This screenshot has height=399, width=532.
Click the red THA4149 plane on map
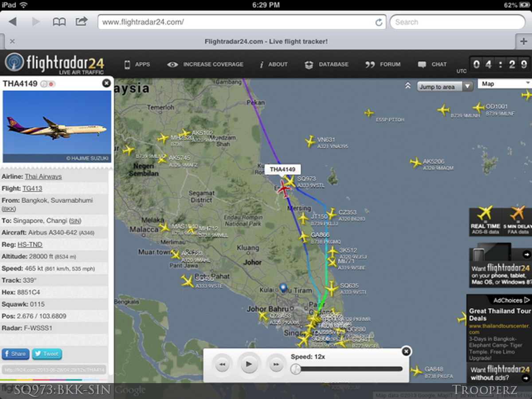[x=283, y=189]
